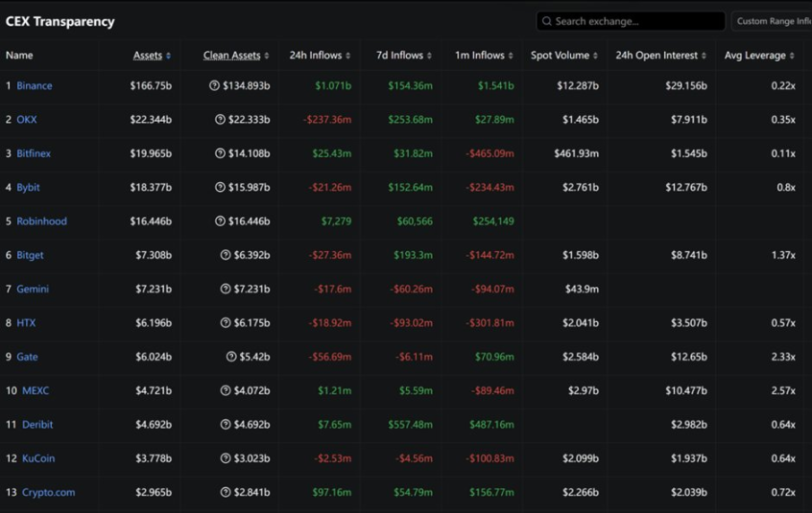Click Robinhood clean assets help icon
This screenshot has height=513, width=812.
(x=221, y=222)
